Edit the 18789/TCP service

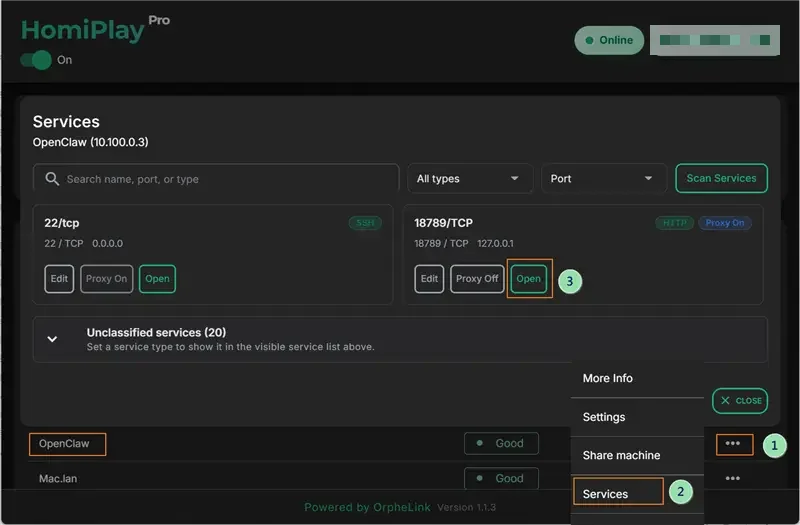[x=429, y=279]
